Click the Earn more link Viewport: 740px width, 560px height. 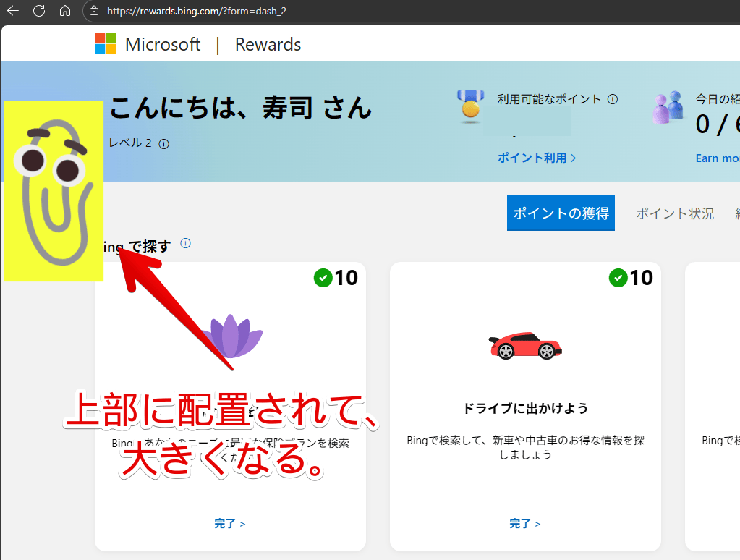tap(717, 158)
